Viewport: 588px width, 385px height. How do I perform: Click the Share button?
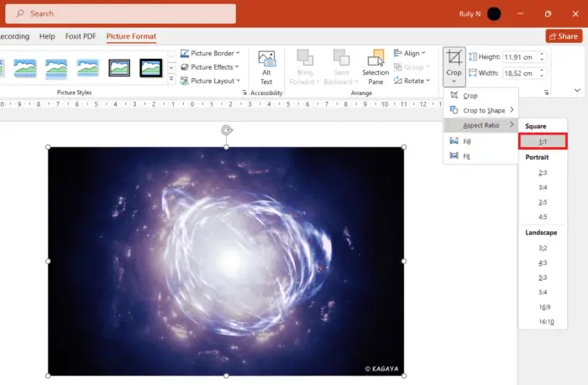[564, 36]
